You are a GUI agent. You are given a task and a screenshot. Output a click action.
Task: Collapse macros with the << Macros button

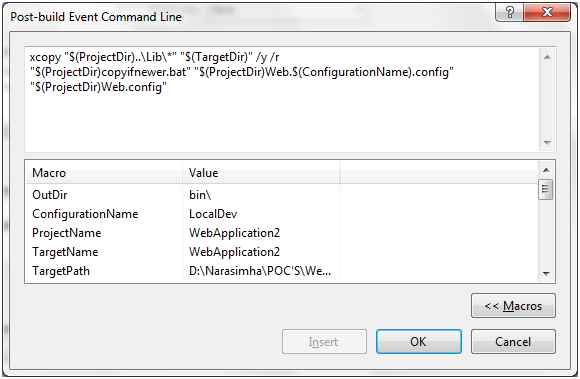point(513,306)
